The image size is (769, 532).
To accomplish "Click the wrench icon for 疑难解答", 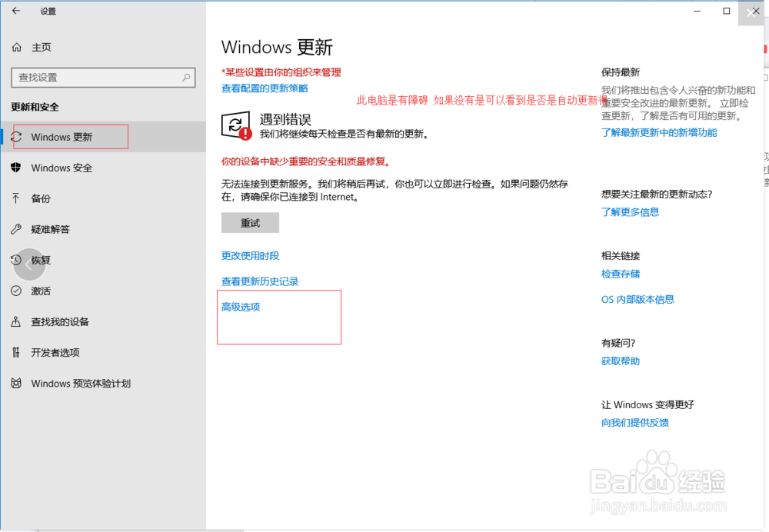I will point(16,229).
